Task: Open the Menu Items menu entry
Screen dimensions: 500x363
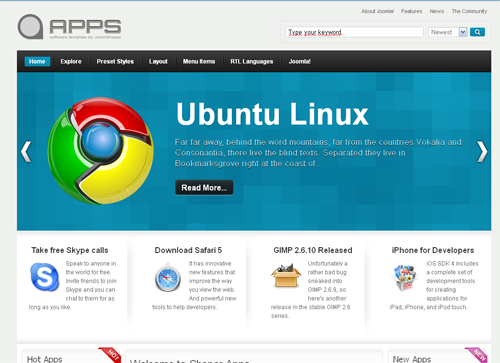Action: point(199,61)
